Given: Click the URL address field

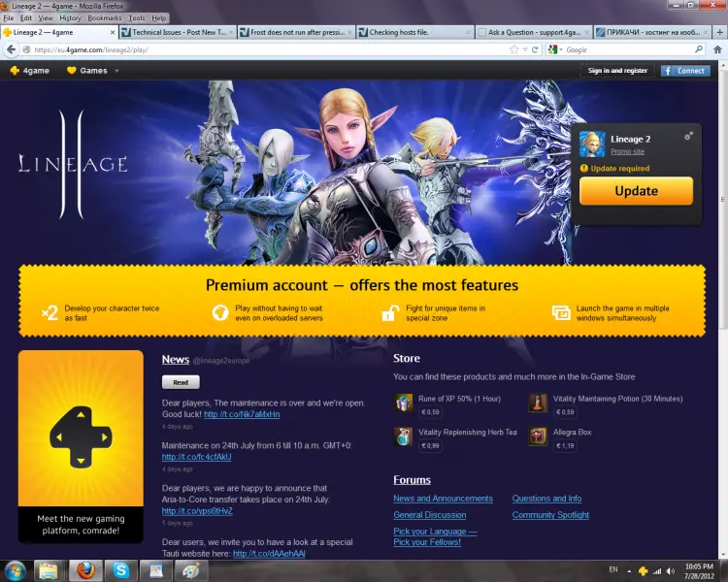Looking at the screenshot, I should click(x=269, y=49).
